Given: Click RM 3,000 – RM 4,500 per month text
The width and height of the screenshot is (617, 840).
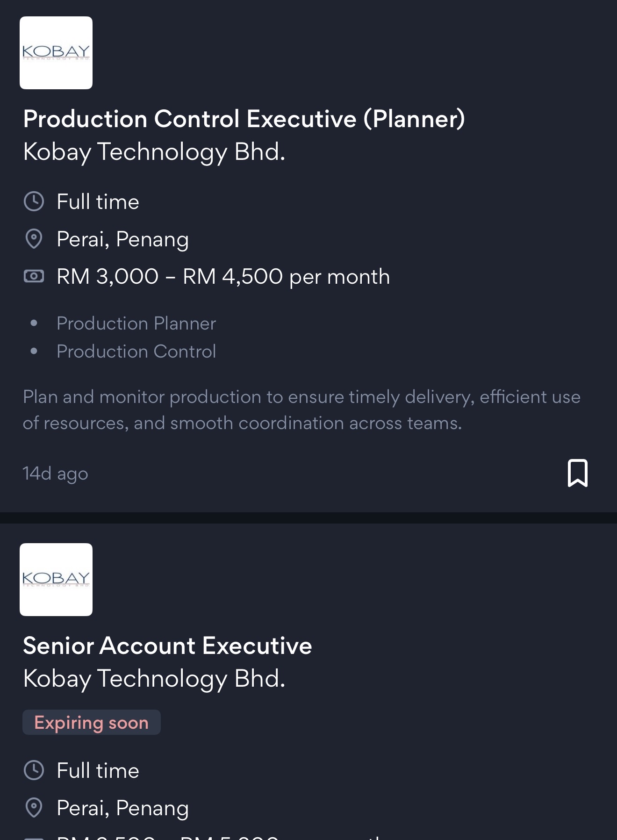Looking at the screenshot, I should coord(223,276).
